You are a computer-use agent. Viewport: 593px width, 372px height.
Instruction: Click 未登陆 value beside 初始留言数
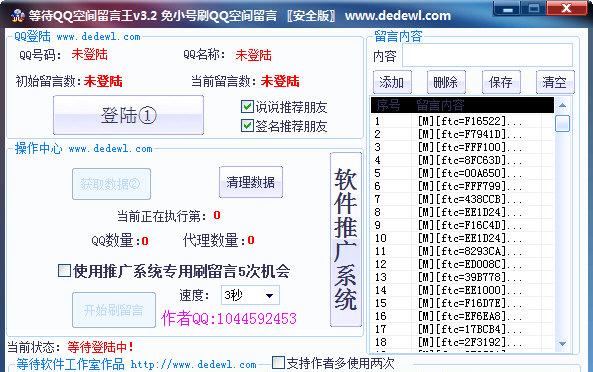tap(103, 81)
